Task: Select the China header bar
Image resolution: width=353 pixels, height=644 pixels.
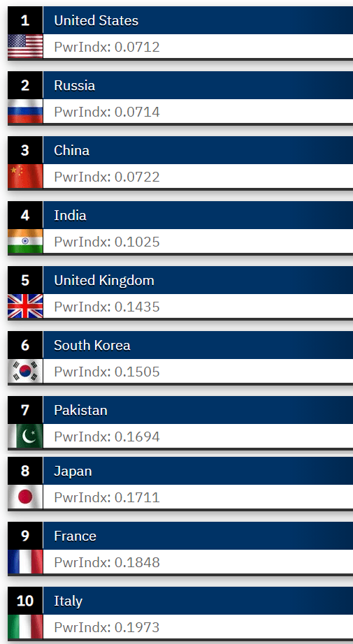Action: (198, 150)
